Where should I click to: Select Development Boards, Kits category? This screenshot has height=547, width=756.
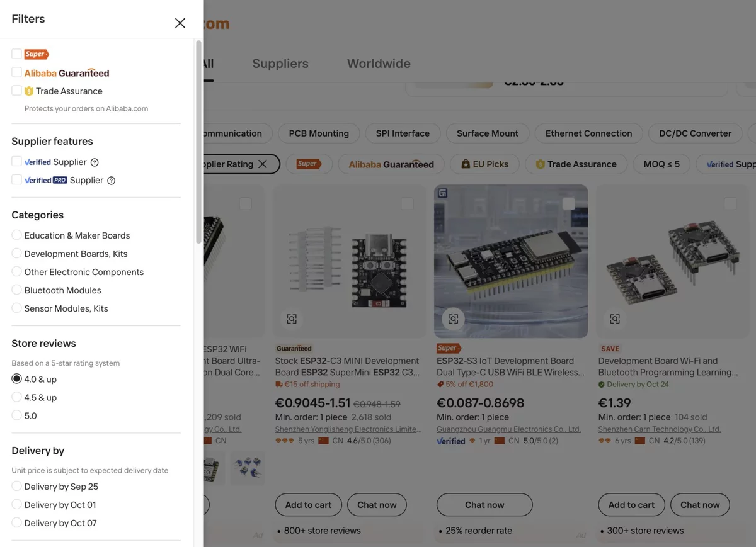click(x=16, y=253)
